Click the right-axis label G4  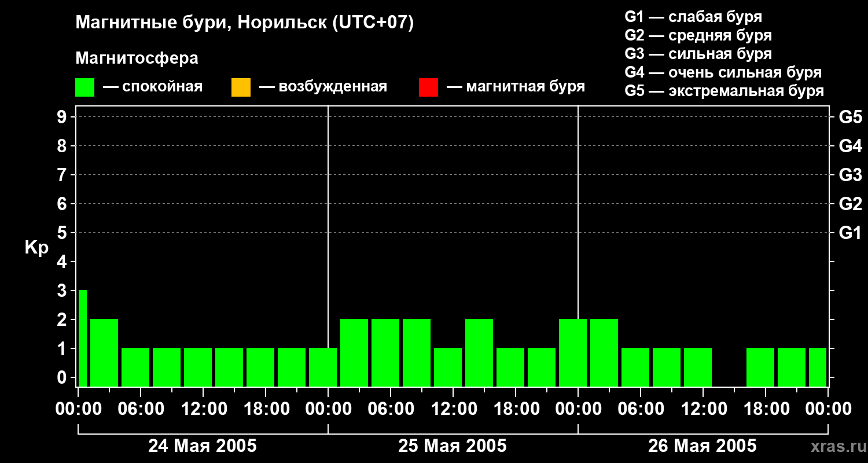[x=851, y=146]
